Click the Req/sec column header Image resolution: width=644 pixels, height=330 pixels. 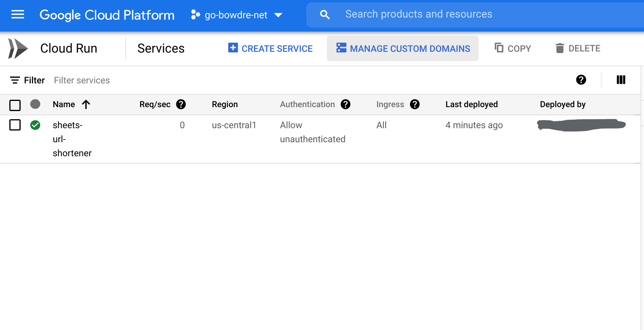point(155,104)
